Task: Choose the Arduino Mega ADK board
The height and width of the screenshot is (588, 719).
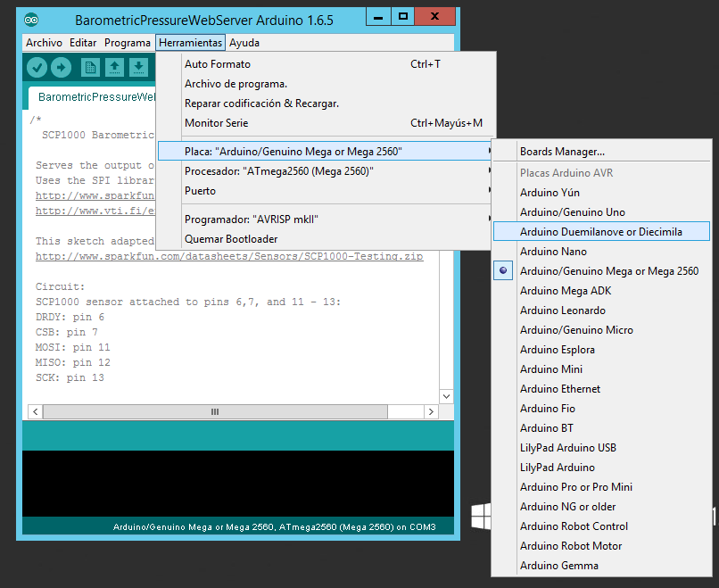Action: (601, 291)
